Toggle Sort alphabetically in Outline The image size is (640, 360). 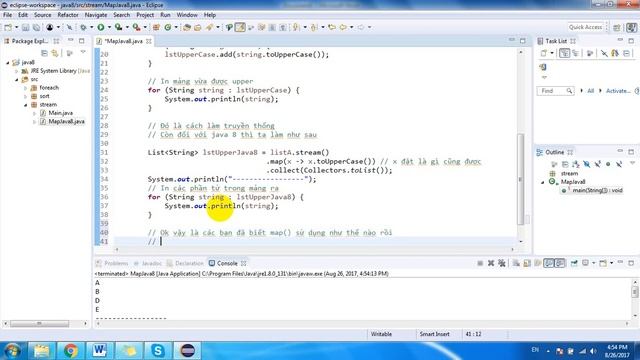576,164
